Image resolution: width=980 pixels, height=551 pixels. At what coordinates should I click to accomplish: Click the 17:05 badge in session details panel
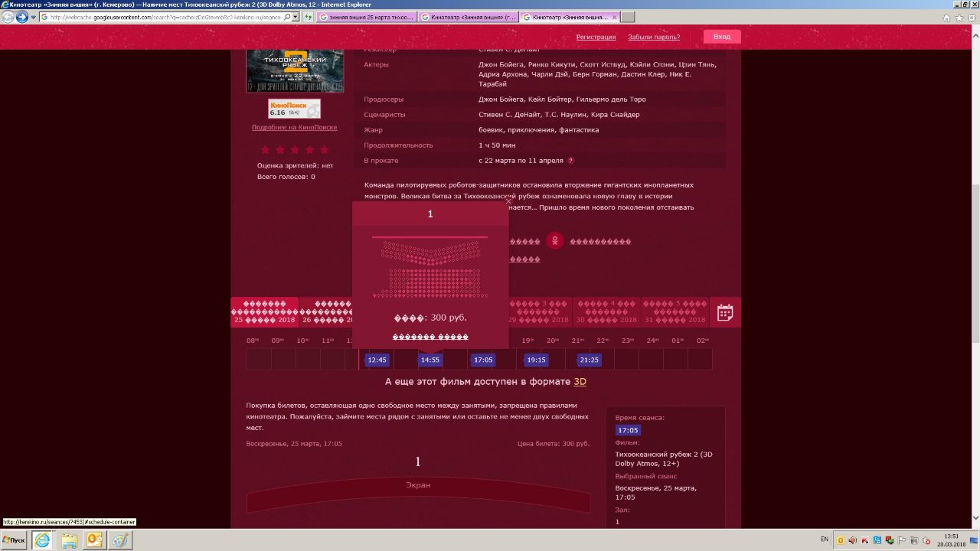(628, 430)
